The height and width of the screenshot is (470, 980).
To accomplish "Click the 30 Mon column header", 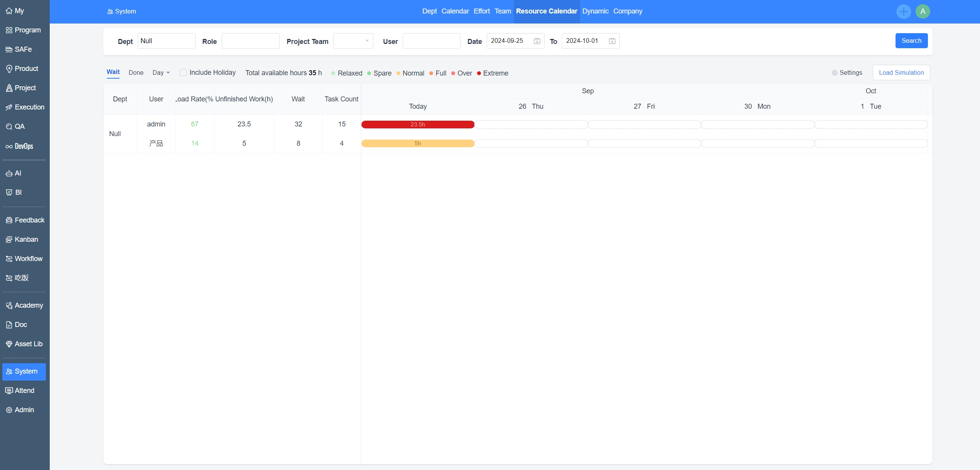I will coord(757,106).
